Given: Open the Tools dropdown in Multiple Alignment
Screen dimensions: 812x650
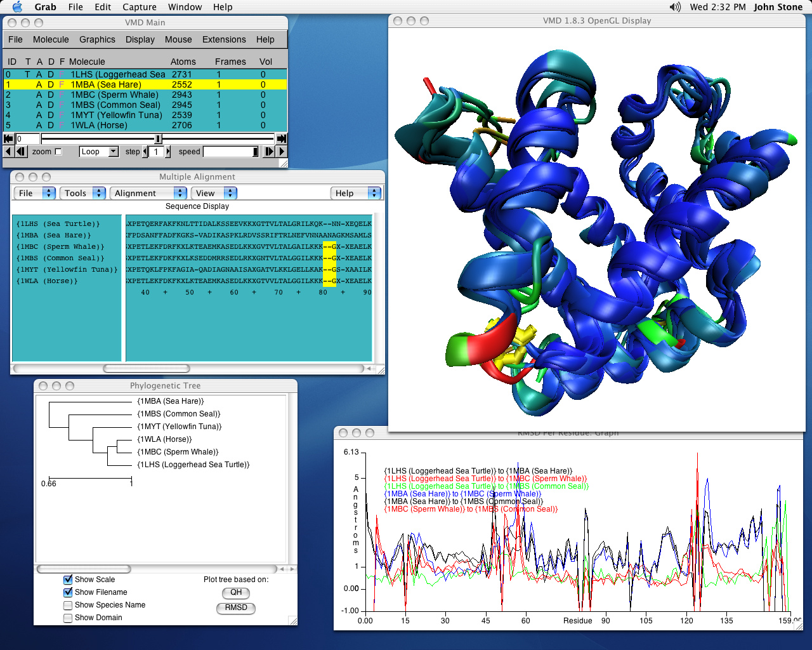Looking at the screenshot, I should pyautogui.click(x=82, y=193).
